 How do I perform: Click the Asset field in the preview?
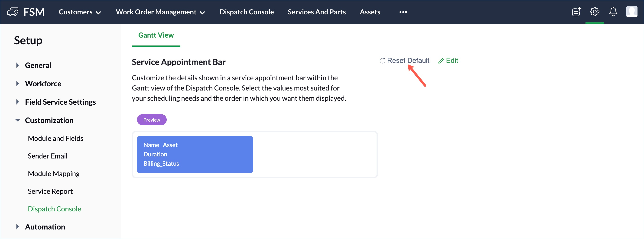click(x=170, y=145)
